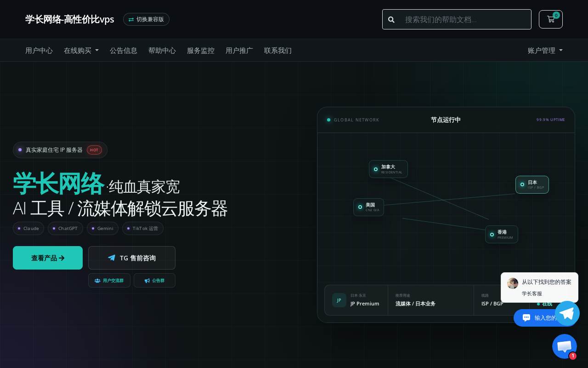Open the chat bubble with notification badge
The image size is (588, 368).
coord(565,346)
